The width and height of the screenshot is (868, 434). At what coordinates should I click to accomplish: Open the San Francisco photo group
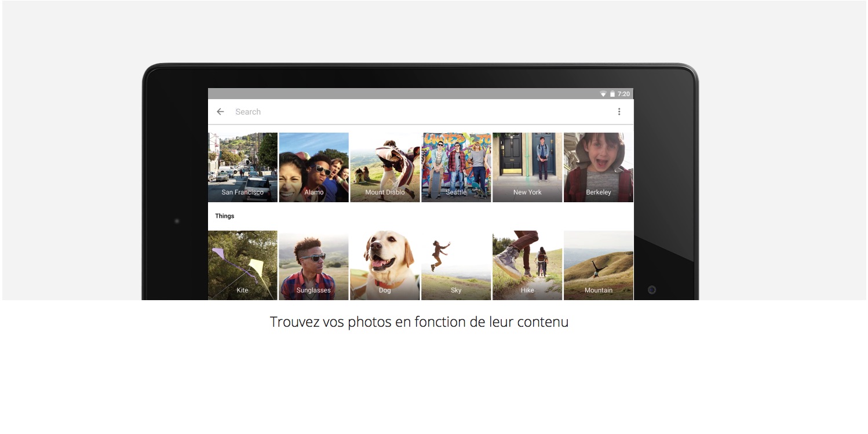(243, 167)
